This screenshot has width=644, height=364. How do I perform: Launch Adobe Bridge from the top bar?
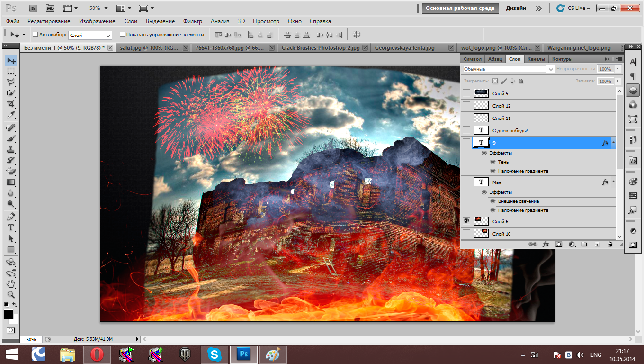(x=33, y=8)
